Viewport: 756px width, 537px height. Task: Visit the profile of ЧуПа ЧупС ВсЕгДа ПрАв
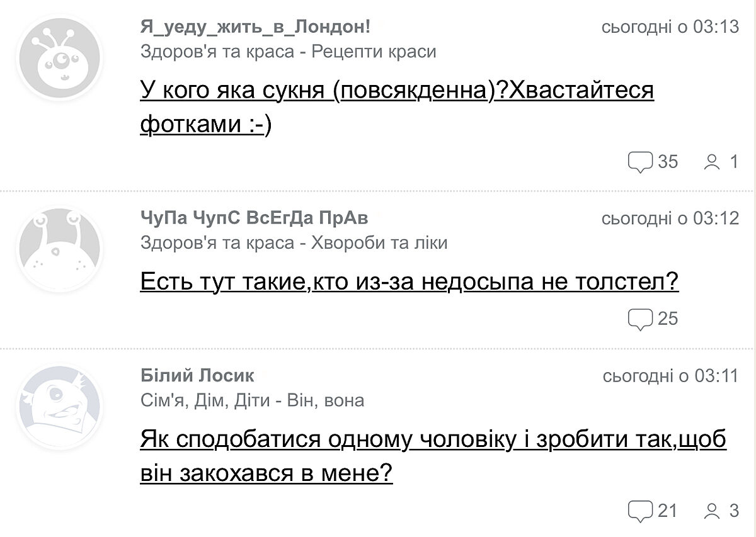[x=254, y=218]
